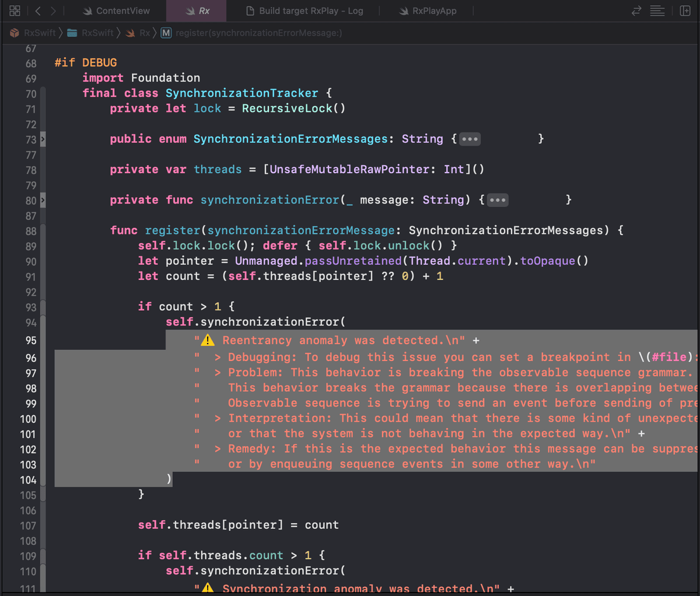Click 'or by enqueuing sequence events' string
700x596 pixels.
coord(395,464)
